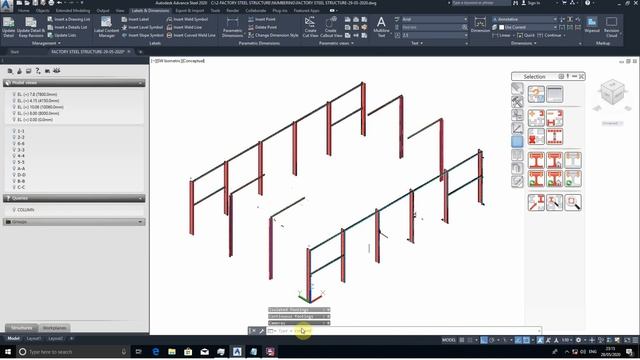Click the Multiline Text tool
This screenshot has height=360, width=640.
click(x=381, y=27)
